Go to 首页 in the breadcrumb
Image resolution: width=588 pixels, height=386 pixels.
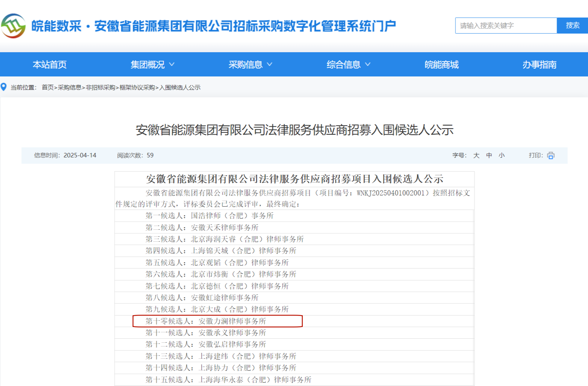click(47, 87)
